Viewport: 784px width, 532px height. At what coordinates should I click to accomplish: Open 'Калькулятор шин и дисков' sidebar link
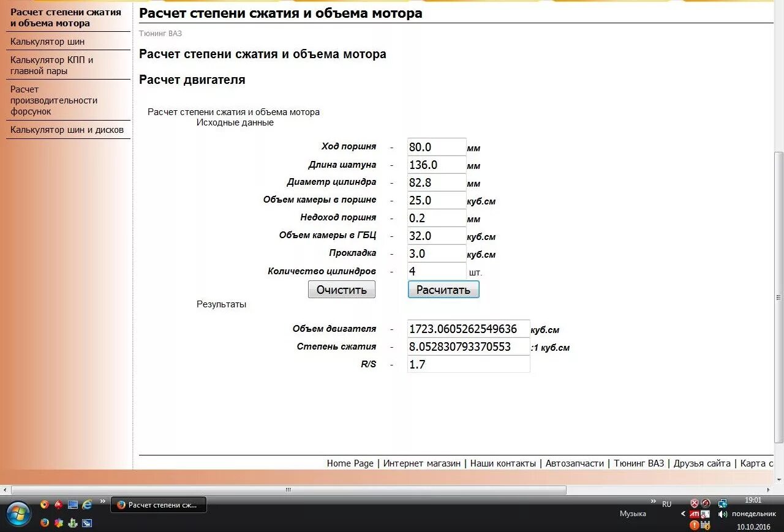click(68, 130)
